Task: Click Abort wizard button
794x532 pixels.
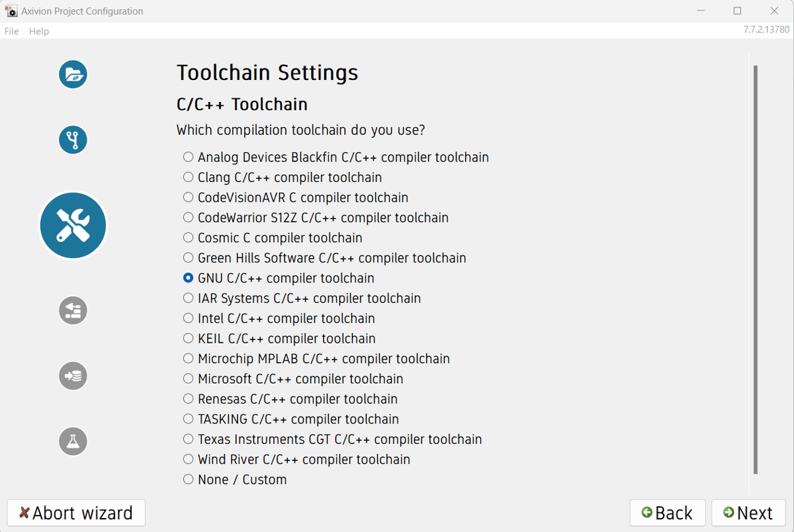Action: point(76,513)
